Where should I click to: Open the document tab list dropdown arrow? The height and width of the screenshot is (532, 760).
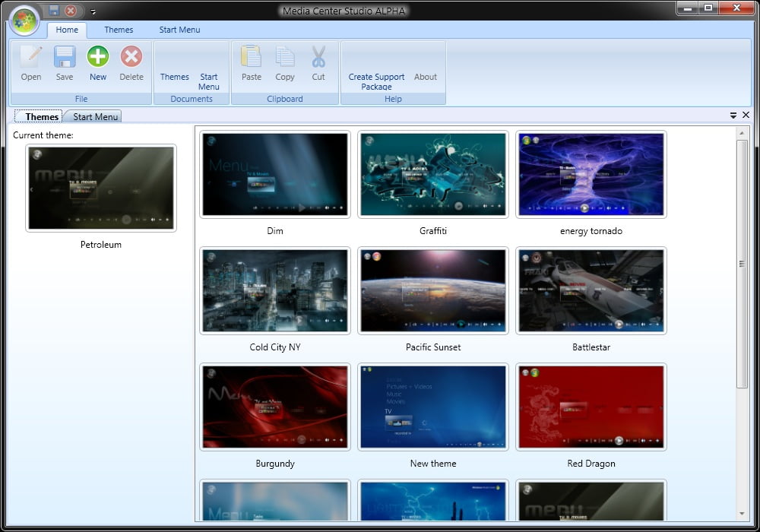coord(733,116)
